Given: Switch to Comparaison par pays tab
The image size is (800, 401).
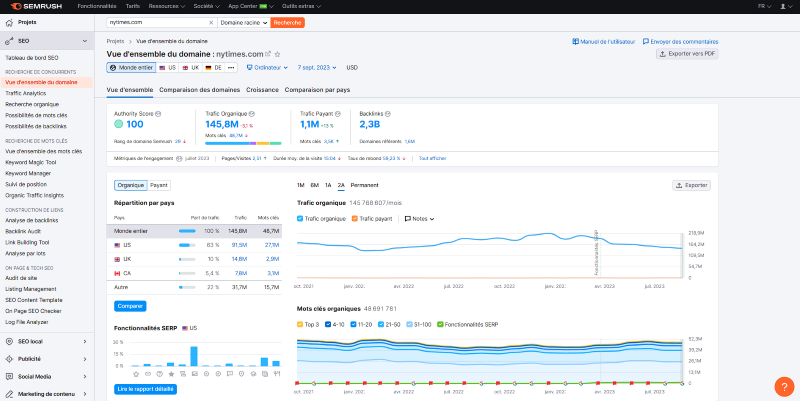Looking at the screenshot, I should pos(317,90).
